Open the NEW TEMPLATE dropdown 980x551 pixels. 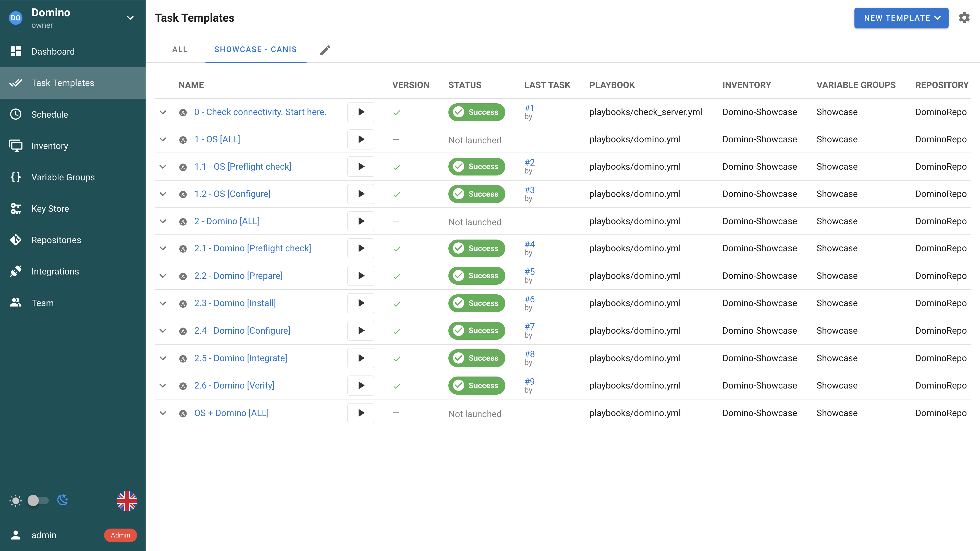tap(901, 18)
